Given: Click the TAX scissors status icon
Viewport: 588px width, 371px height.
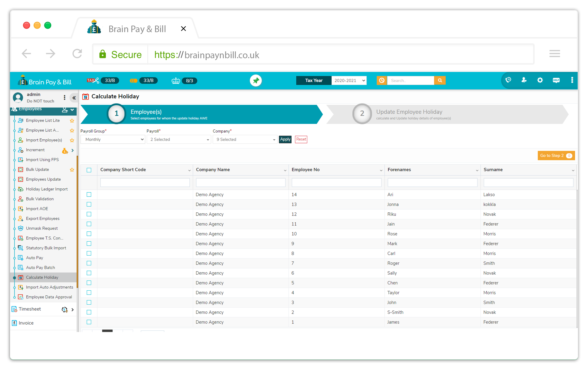Looking at the screenshot, I should 93,80.
